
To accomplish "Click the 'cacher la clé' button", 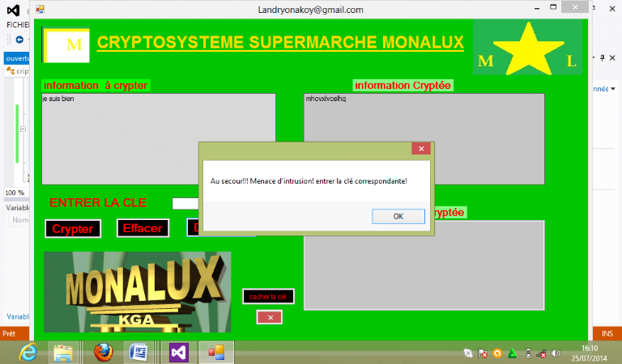I will pyautogui.click(x=268, y=296).
